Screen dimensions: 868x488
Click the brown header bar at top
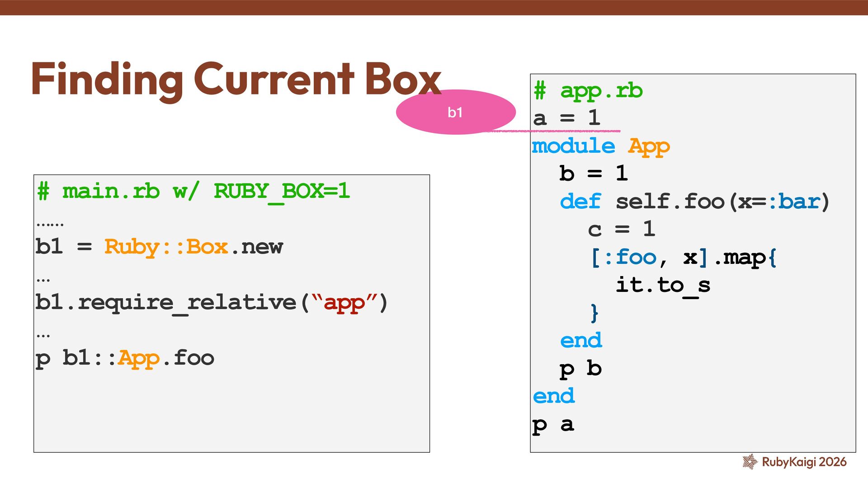[434, 7]
